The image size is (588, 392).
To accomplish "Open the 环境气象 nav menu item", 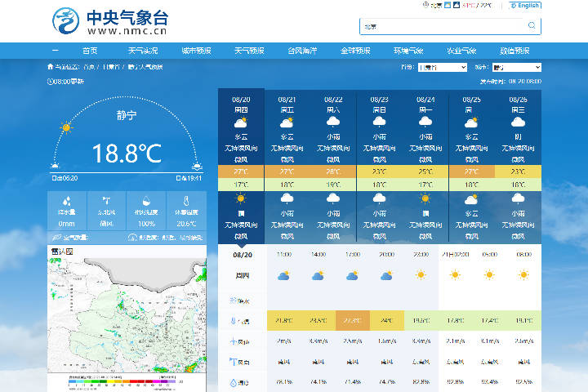I will pyautogui.click(x=408, y=51).
